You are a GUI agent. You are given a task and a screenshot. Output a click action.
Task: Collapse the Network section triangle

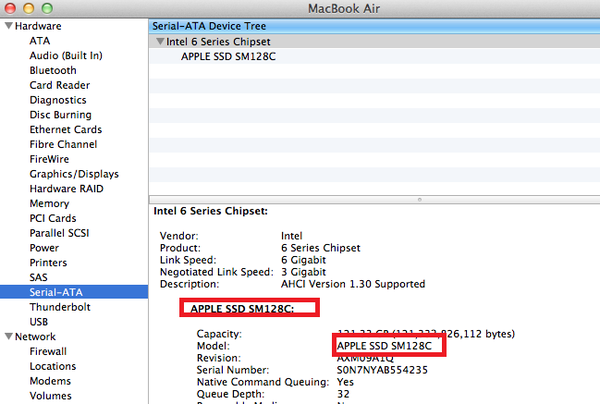click(9, 337)
